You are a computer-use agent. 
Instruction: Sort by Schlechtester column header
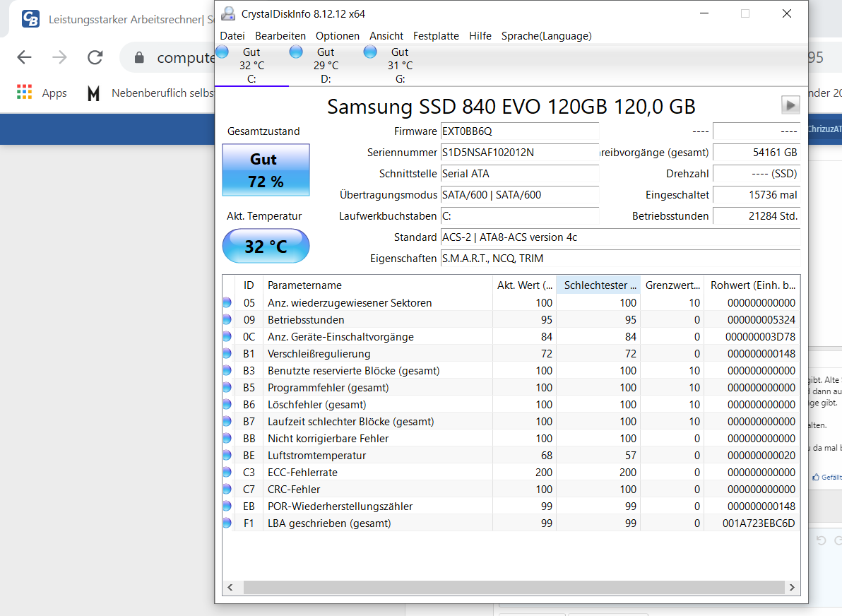pyautogui.click(x=599, y=285)
